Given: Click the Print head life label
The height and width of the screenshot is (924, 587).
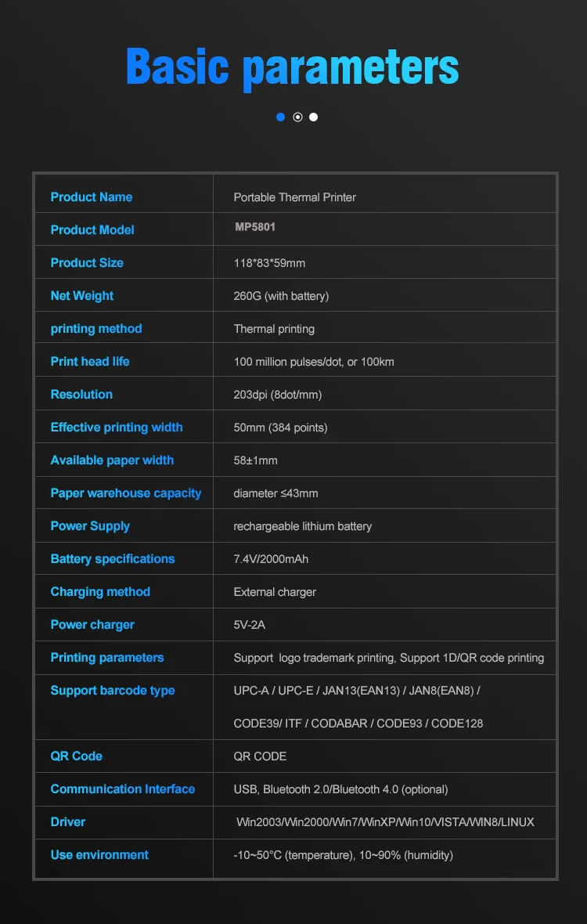Looking at the screenshot, I should (90, 362).
